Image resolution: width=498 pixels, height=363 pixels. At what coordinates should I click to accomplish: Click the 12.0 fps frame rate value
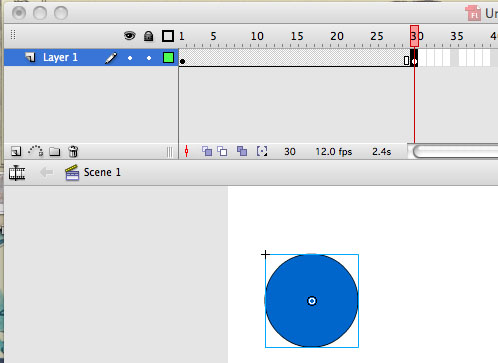point(334,152)
